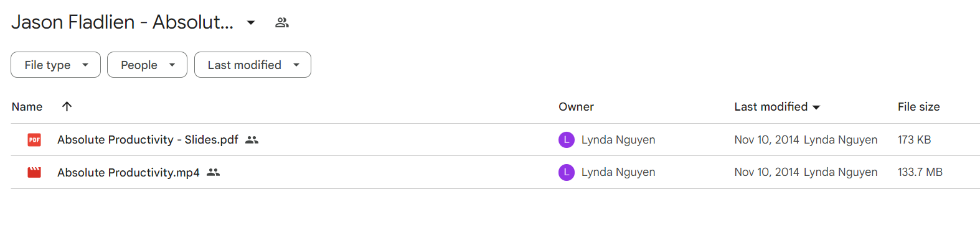Open the folder title dropdown arrow
This screenshot has width=980, height=225.
[x=251, y=22]
